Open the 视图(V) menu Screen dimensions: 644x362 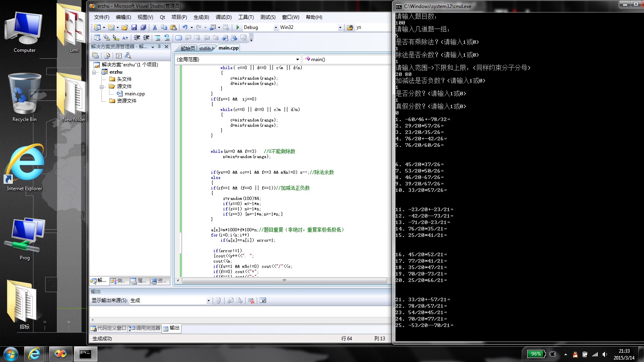[145, 17]
